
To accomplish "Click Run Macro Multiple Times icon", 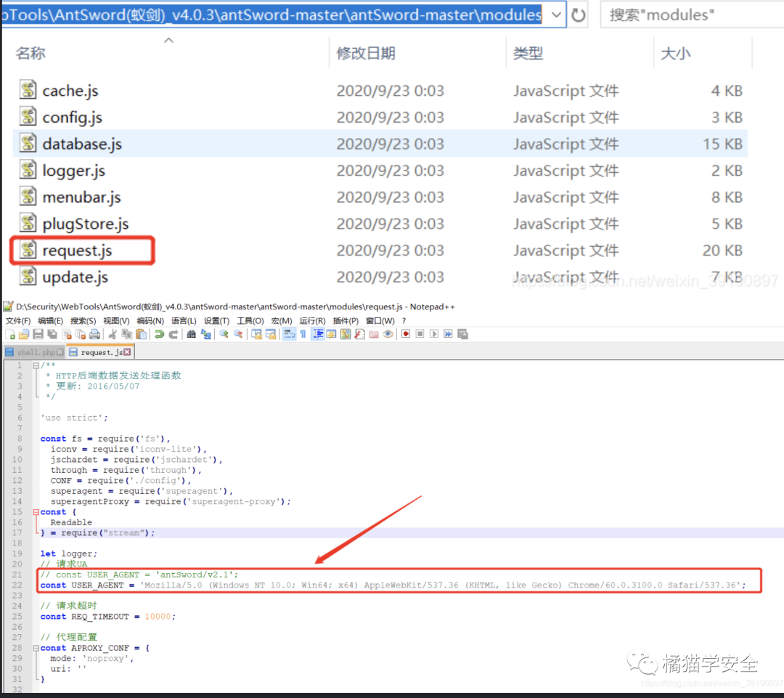I will click(448, 334).
